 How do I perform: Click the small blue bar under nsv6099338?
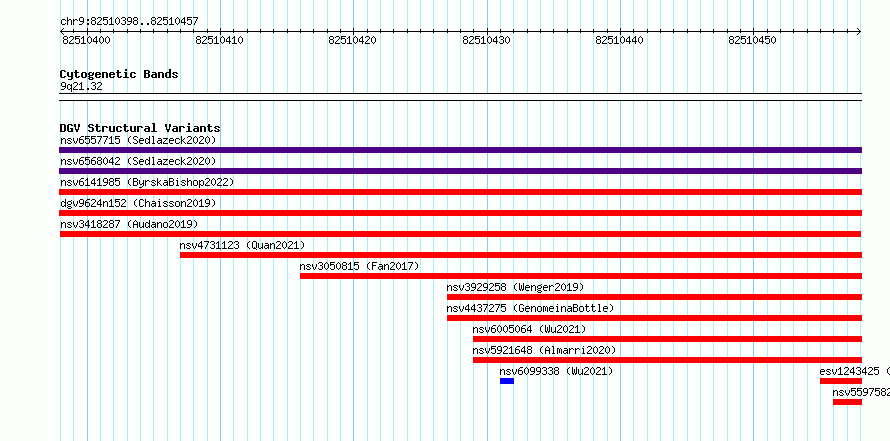[507, 381]
